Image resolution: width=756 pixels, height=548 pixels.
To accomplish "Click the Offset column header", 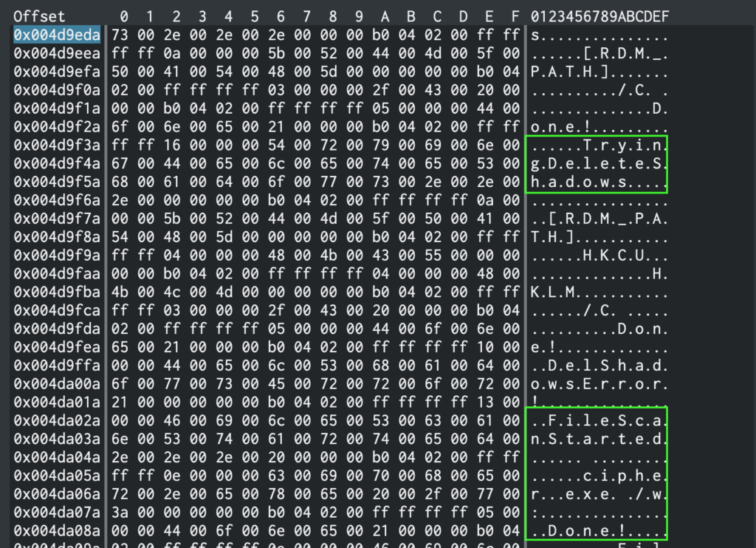I will pos(39,16).
